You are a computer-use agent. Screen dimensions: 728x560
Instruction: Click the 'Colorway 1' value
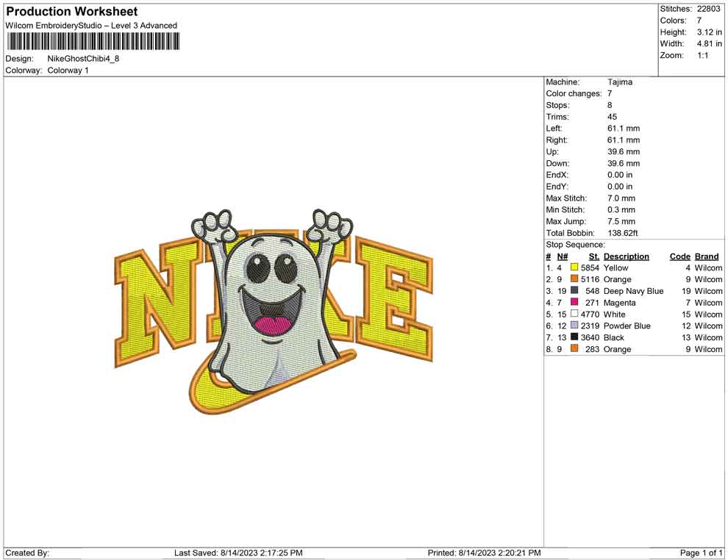coord(68,71)
